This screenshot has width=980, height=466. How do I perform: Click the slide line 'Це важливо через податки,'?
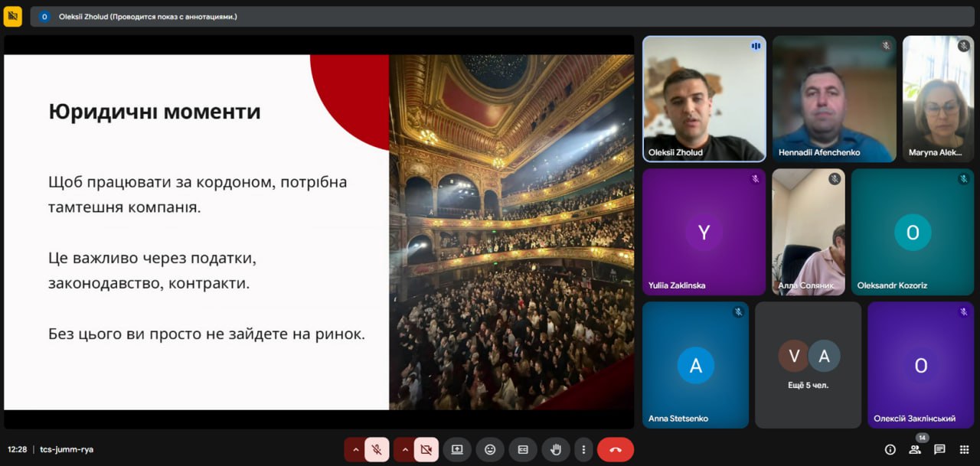coord(152,259)
